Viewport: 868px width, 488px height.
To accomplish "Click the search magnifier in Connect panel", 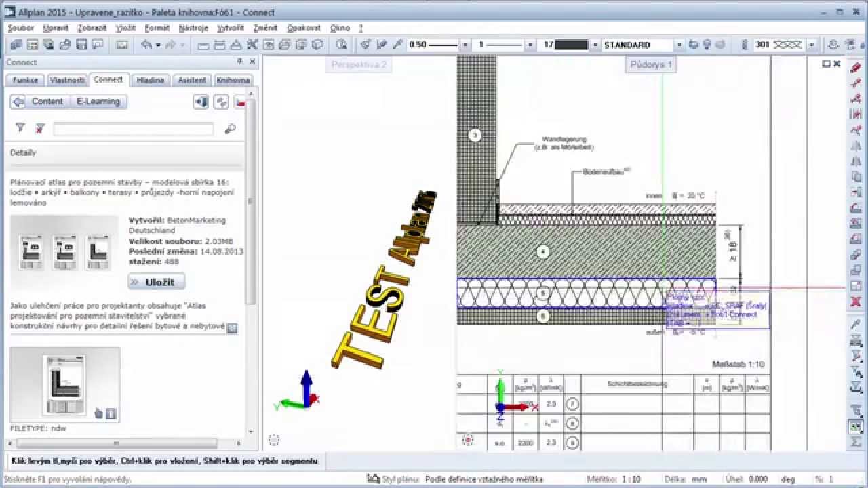I will (x=230, y=128).
